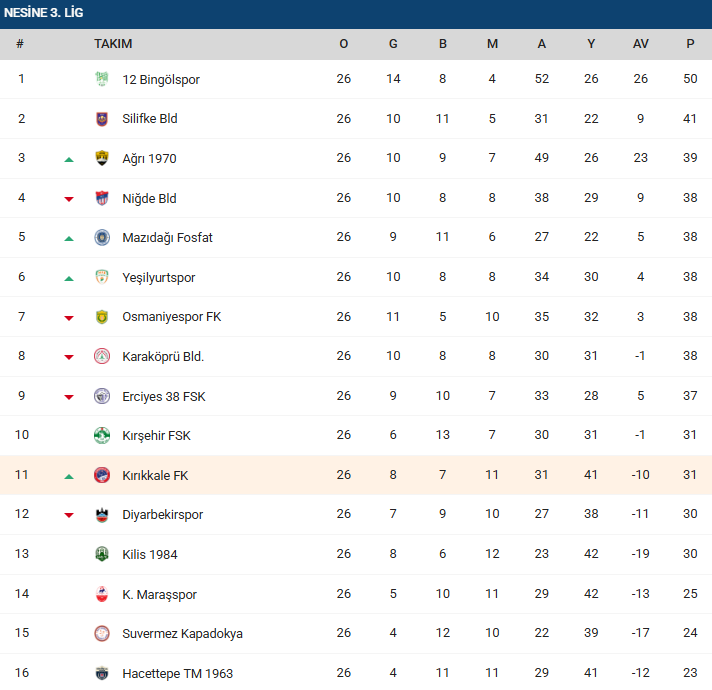Click the Silifke Bld team crest

coord(102,119)
